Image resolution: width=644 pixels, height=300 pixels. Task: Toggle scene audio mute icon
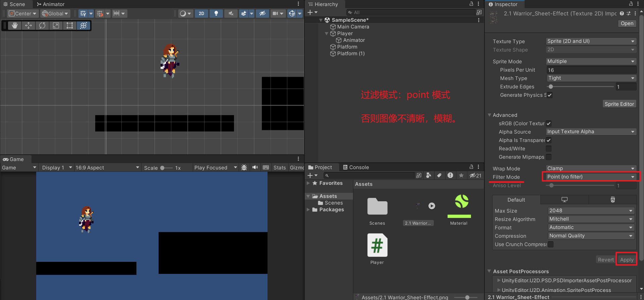click(231, 13)
